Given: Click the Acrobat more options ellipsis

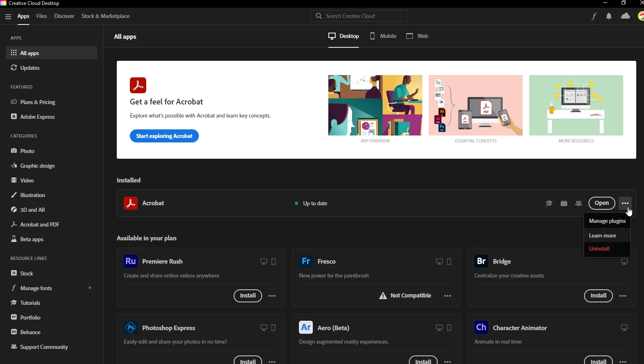Looking at the screenshot, I should tap(625, 203).
